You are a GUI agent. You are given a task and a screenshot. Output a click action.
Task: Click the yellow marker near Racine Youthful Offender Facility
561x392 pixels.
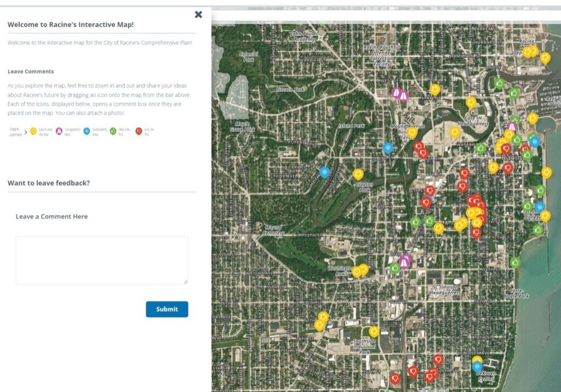(435, 88)
